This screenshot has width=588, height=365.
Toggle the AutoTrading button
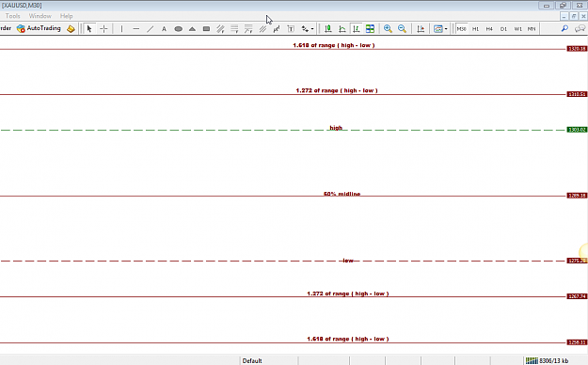(x=39, y=28)
